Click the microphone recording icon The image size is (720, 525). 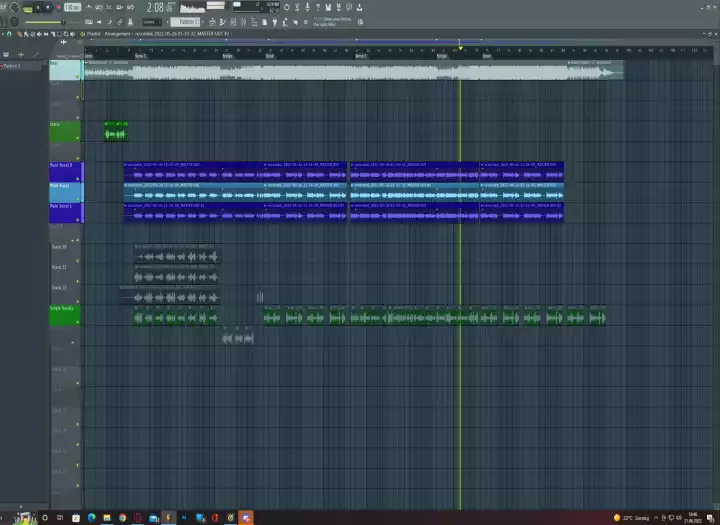tap(307, 7)
